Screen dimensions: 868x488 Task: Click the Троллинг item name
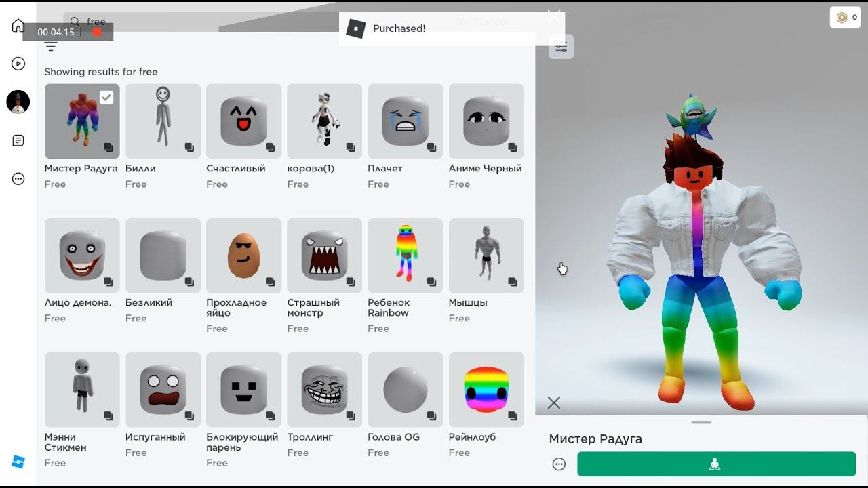[310, 437]
